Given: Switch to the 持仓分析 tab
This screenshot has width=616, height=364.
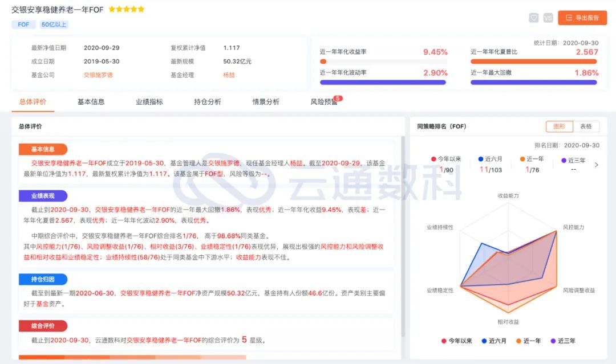Looking at the screenshot, I should [x=207, y=102].
